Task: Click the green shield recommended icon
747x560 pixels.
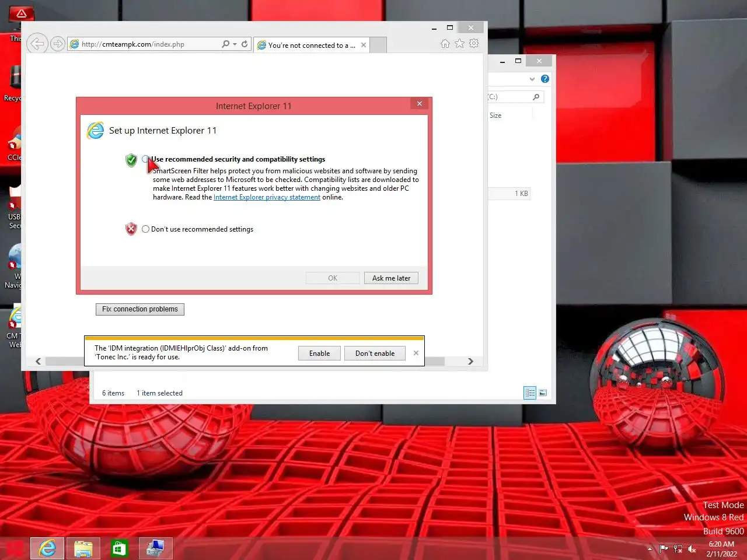Action: [131, 160]
